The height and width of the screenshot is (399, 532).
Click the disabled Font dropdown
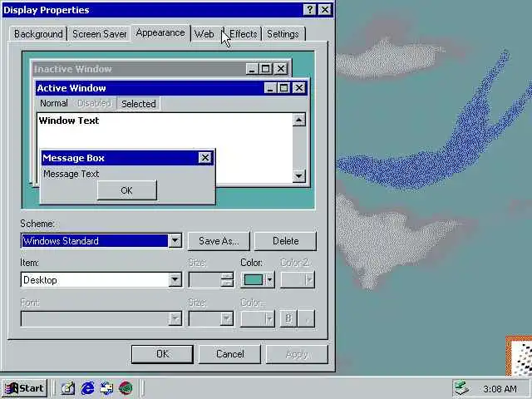click(101, 319)
